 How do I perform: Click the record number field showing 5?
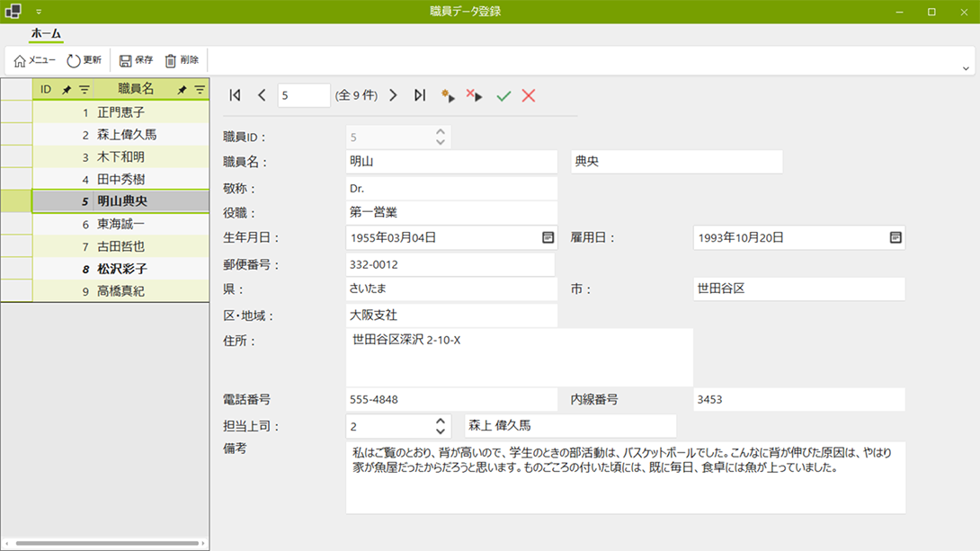pos(304,95)
